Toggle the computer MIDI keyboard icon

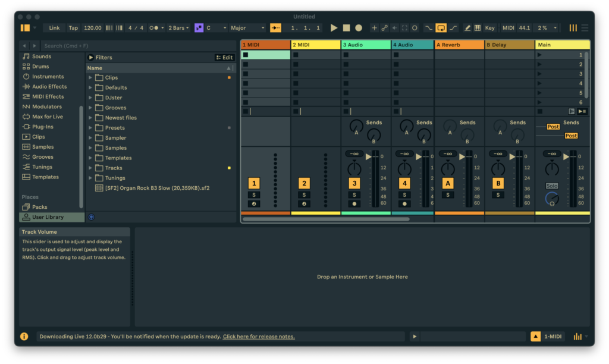point(478,28)
